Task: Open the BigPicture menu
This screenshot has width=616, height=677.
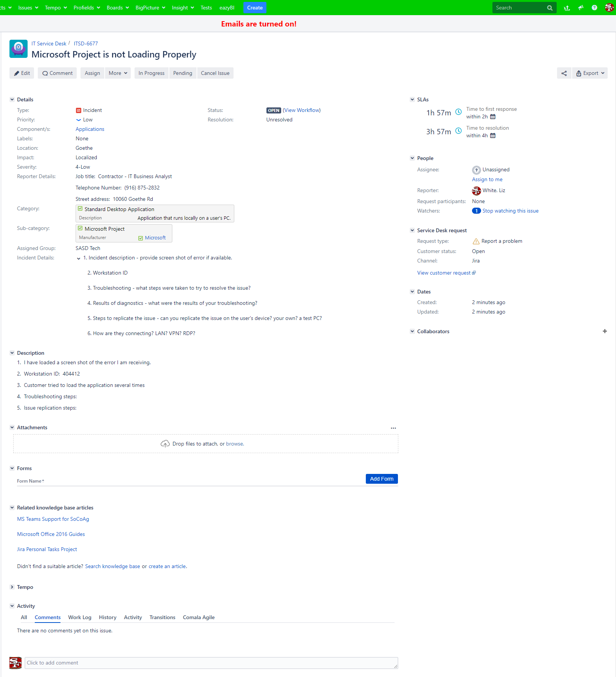Action: (x=150, y=8)
